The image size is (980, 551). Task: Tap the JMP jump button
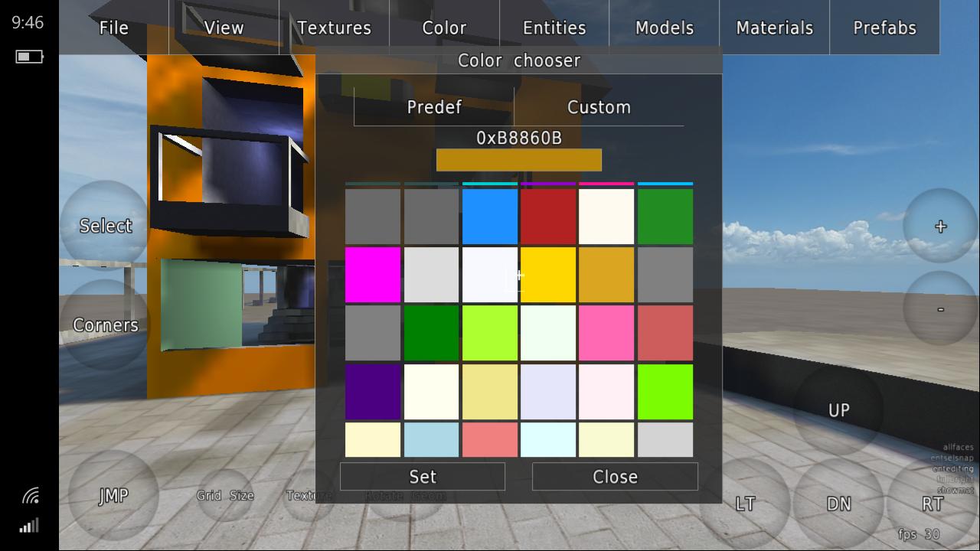[x=113, y=496]
